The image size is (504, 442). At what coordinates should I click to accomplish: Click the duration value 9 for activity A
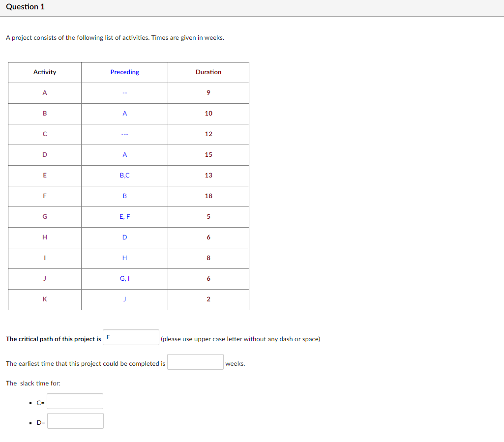(208, 92)
